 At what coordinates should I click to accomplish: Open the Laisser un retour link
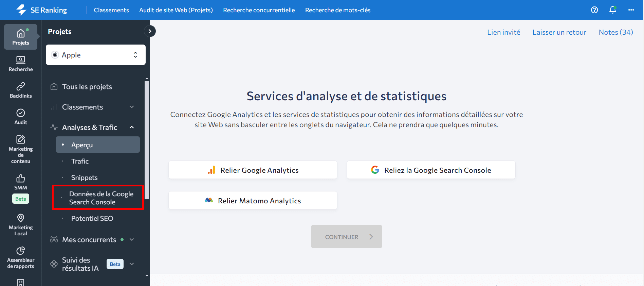559,32
